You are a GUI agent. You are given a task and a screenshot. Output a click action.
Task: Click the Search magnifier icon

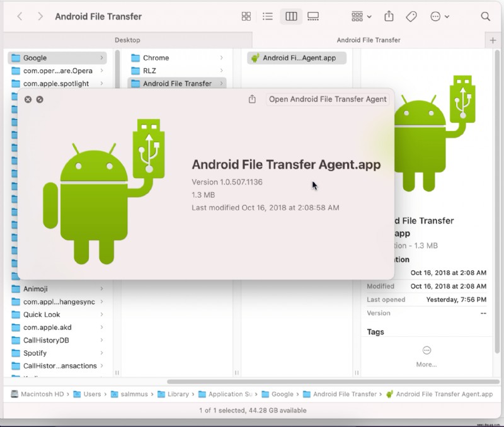485,16
